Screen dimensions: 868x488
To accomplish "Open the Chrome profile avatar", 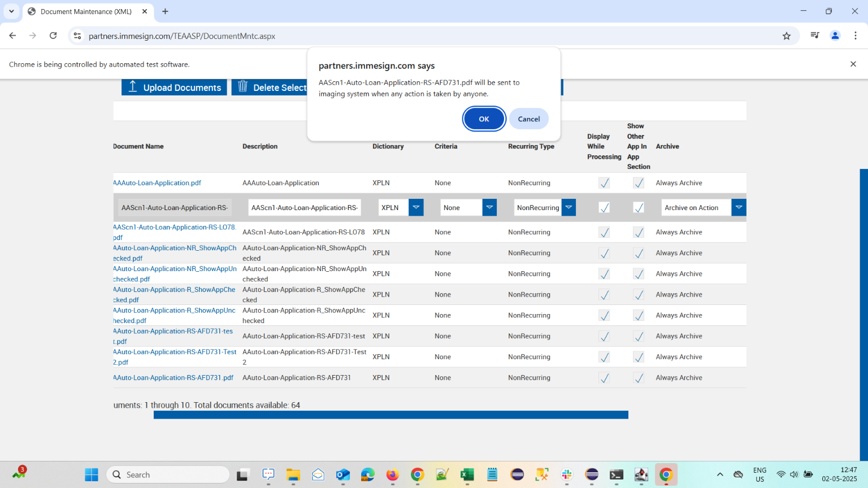I will 835,36.
